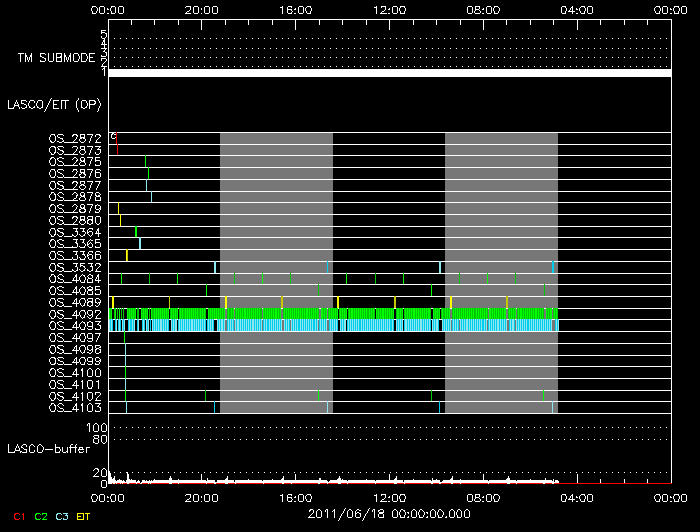Click the white TM SUBMODE bar
The width and height of the screenshot is (700, 532).
(x=389, y=73)
